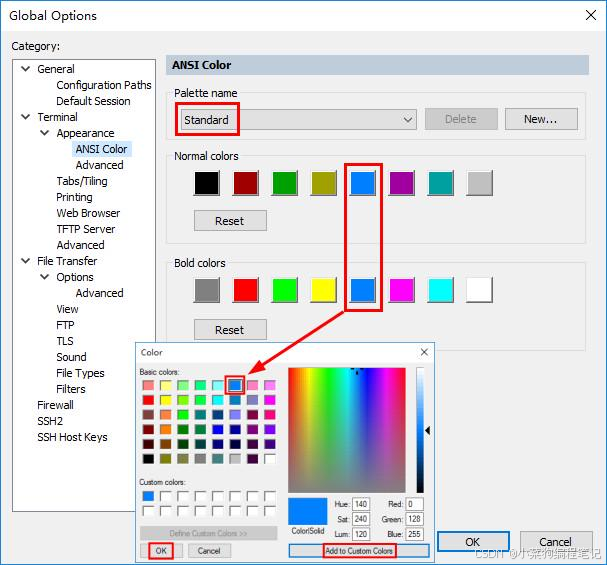
Task: Pick the green Normal color swatch
Action: click(285, 183)
